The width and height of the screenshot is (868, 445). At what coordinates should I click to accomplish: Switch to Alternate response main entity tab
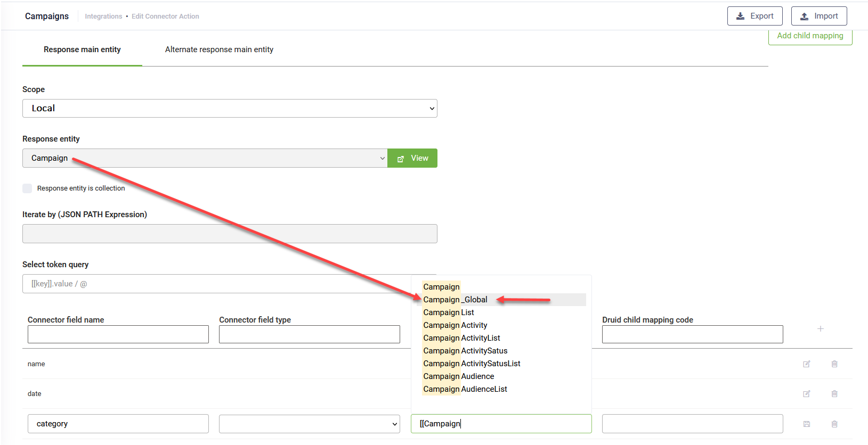pyautogui.click(x=219, y=50)
